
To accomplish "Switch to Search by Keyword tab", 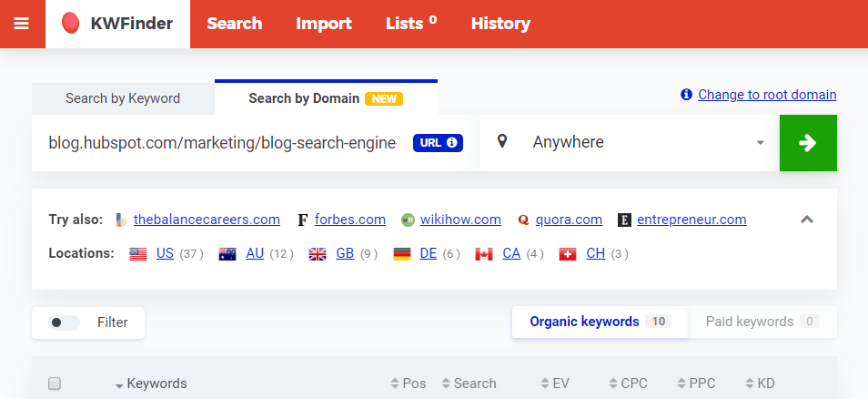I will 123,98.
